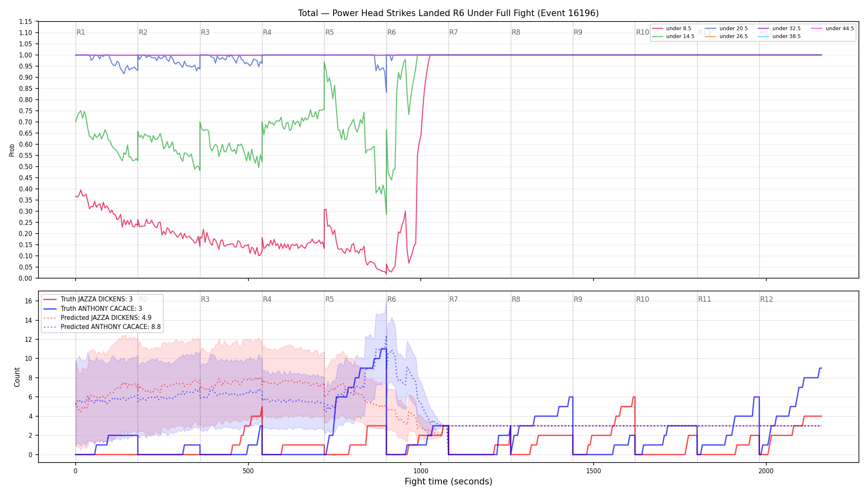Select the 'under 8.5' legend label
The width and height of the screenshot is (868, 496).
(678, 29)
